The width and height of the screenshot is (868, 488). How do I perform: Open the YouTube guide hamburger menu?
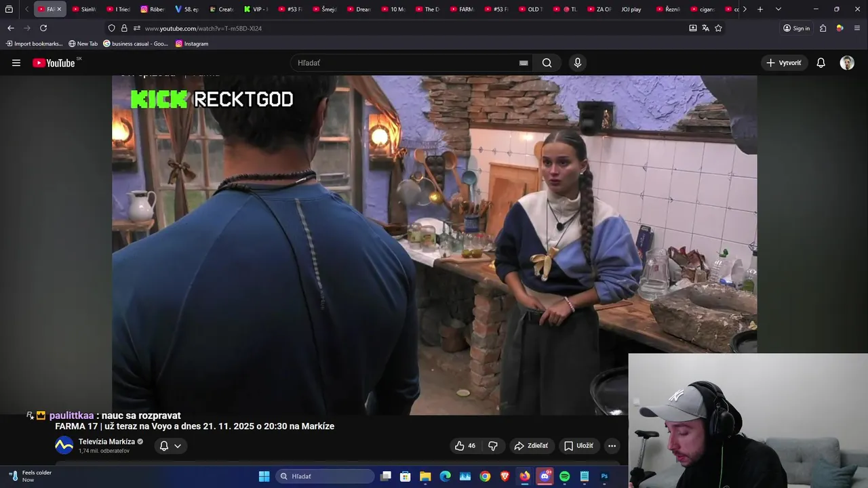16,63
